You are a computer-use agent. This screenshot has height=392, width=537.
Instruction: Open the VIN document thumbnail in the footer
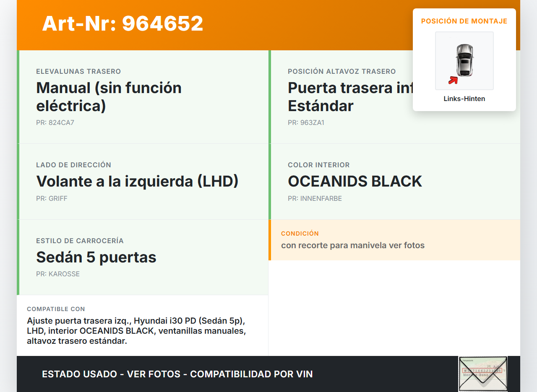click(x=483, y=374)
